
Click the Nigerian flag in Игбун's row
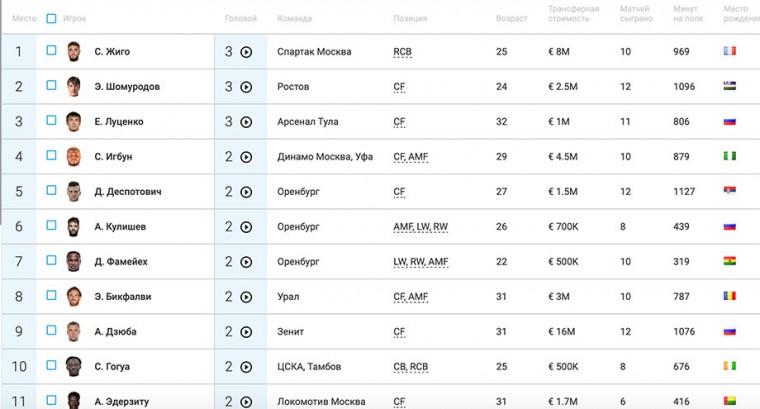(x=729, y=156)
